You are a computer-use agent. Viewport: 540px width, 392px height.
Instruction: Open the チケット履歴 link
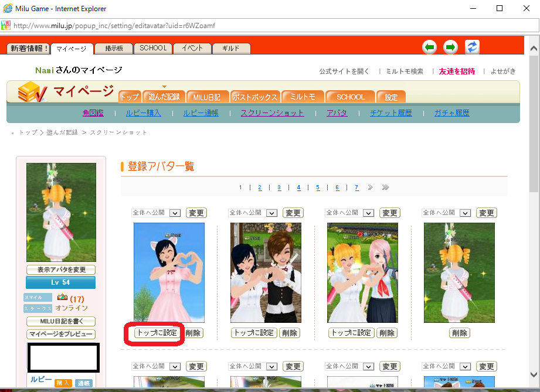[x=391, y=113]
